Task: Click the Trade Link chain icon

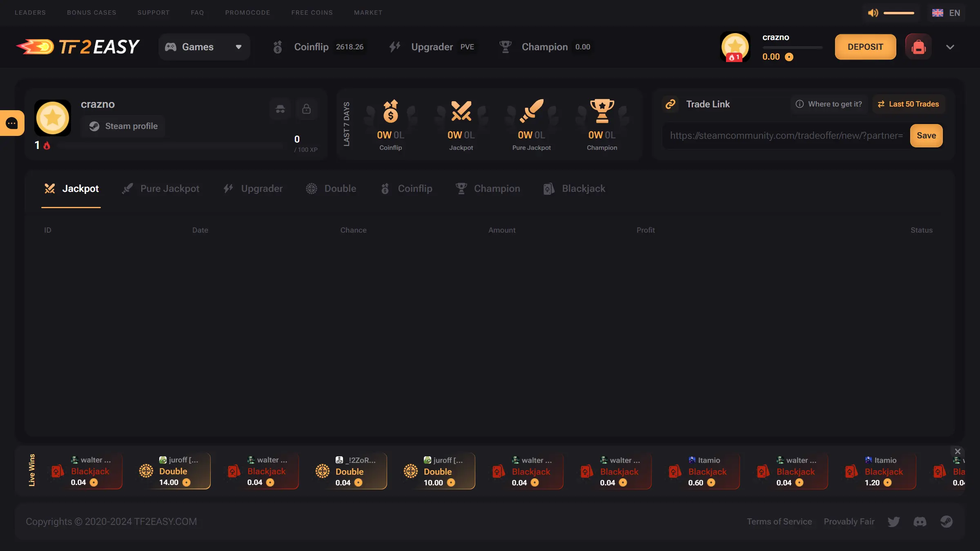Action: click(670, 104)
